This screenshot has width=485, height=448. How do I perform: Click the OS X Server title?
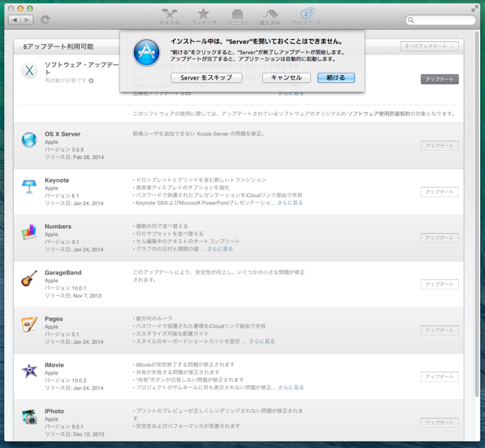tap(62, 134)
